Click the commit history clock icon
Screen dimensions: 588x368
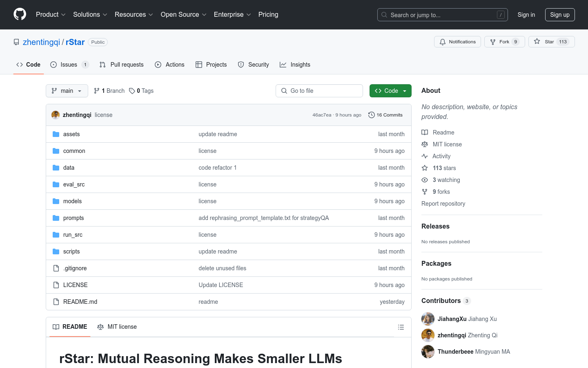pos(371,115)
